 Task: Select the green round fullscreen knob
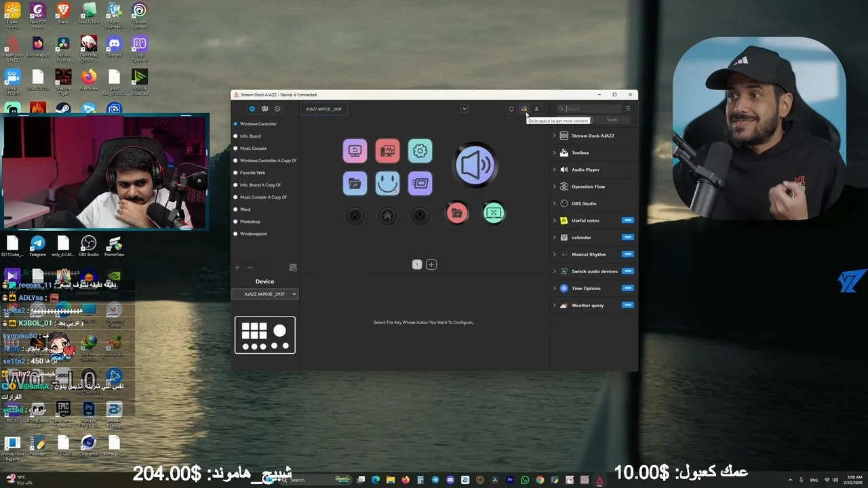[494, 213]
